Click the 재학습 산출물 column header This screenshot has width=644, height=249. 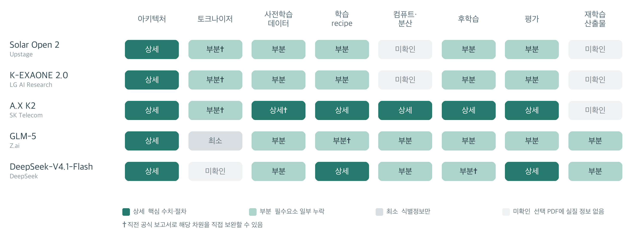[x=595, y=19]
